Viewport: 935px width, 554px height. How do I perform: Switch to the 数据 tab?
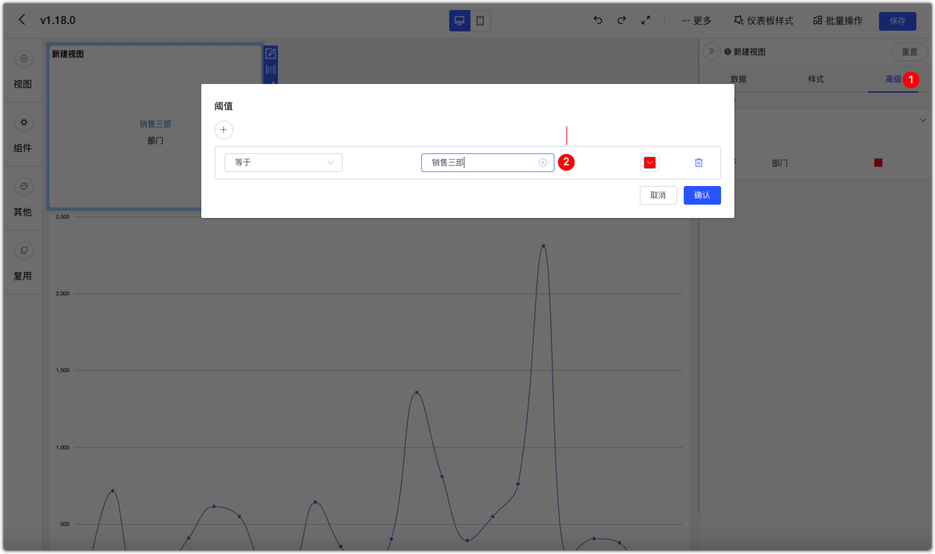(x=738, y=79)
